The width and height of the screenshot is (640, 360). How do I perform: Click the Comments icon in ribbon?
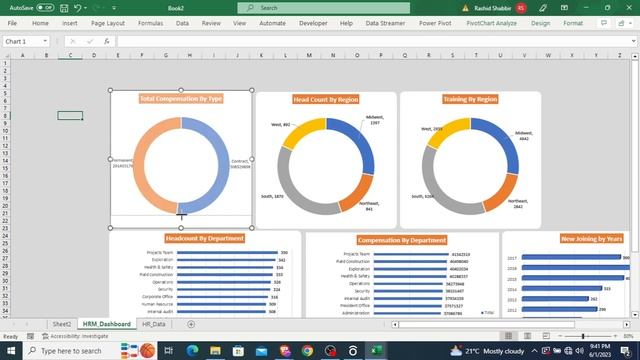pos(604,23)
